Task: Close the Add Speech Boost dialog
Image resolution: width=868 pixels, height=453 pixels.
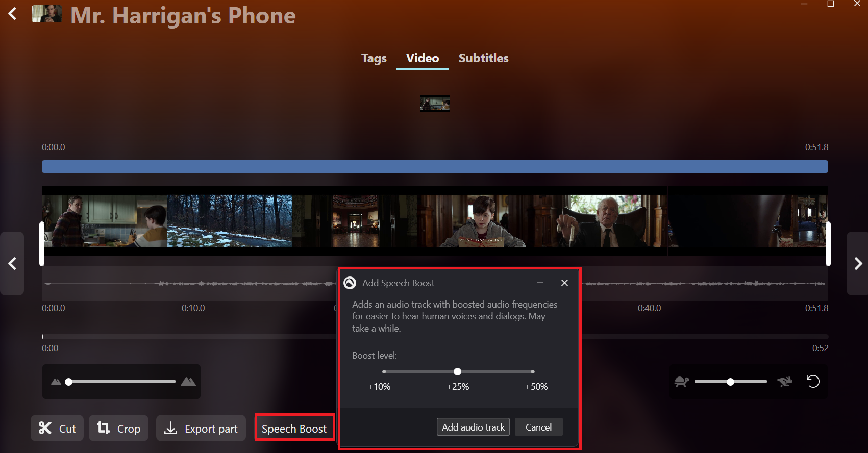Action: [x=564, y=283]
